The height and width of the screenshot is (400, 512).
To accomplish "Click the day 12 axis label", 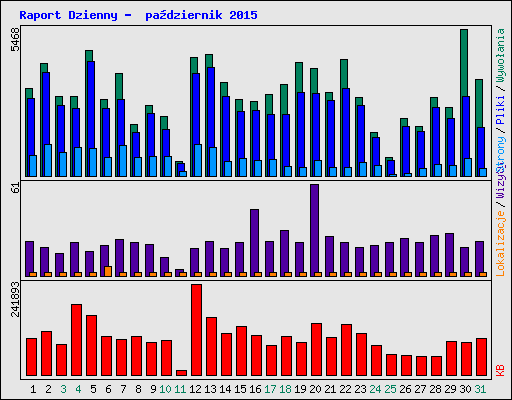I will coord(195,389).
